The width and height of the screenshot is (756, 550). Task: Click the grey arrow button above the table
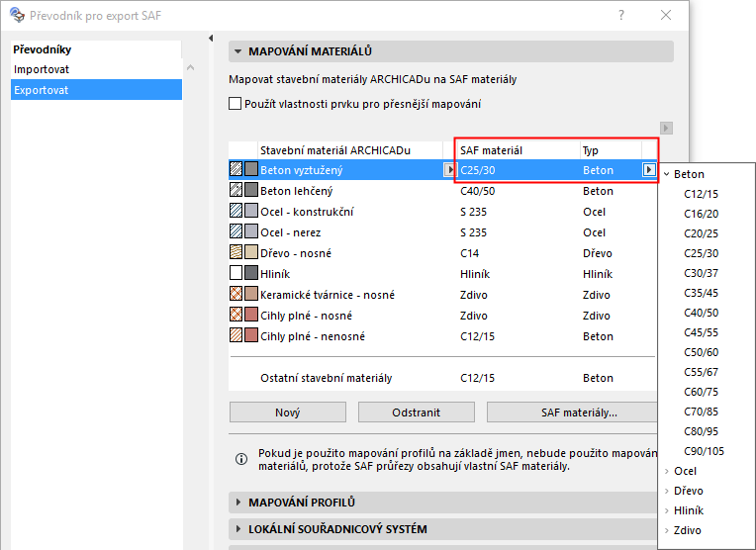pyautogui.click(x=666, y=128)
